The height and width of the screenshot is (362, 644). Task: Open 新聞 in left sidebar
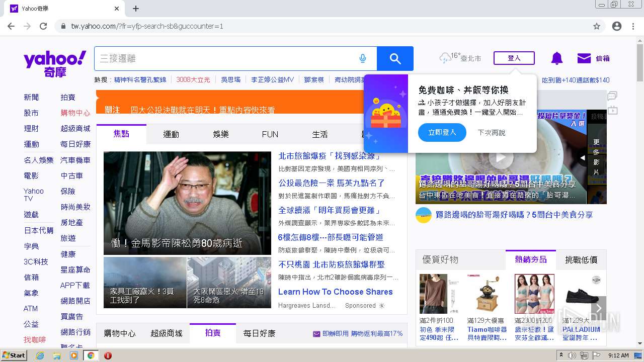click(31, 97)
